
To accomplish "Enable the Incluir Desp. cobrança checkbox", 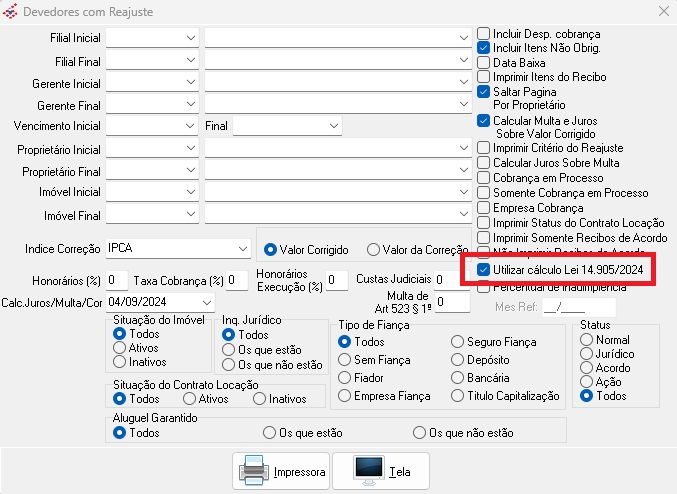I will coord(484,33).
